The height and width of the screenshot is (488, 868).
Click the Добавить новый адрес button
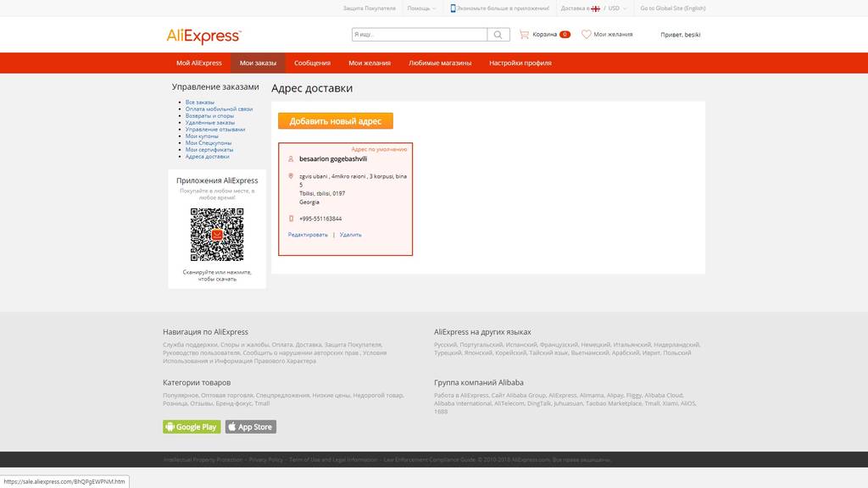[336, 121]
